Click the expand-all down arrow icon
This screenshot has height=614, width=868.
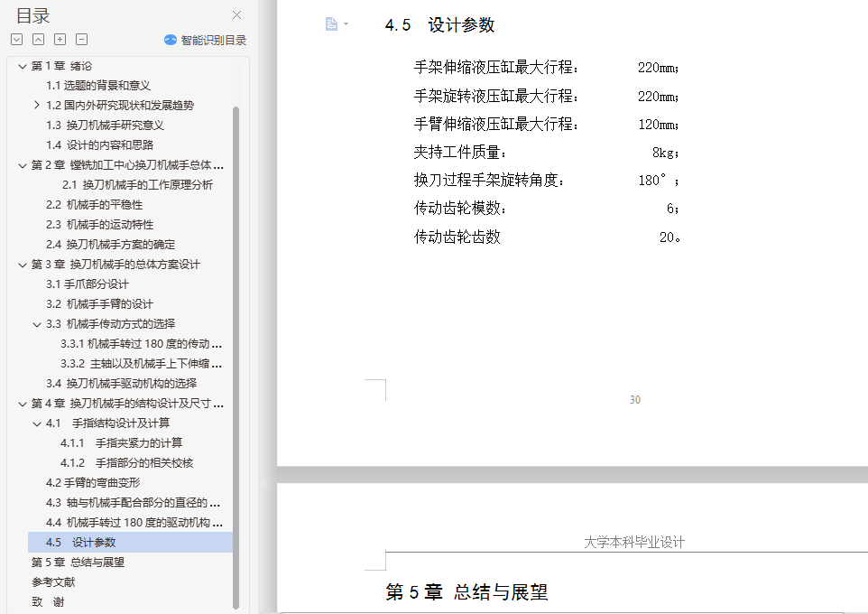click(x=16, y=40)
